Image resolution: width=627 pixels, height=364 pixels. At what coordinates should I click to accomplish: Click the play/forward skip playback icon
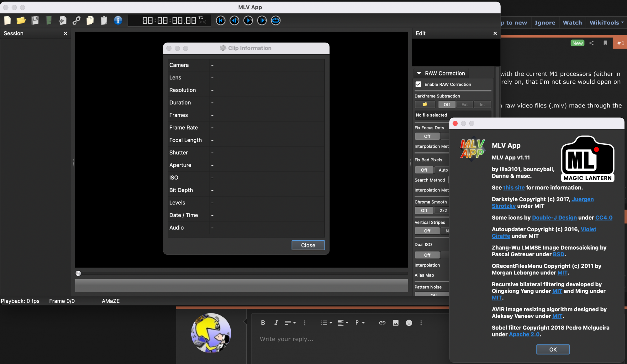coord(262,20)
